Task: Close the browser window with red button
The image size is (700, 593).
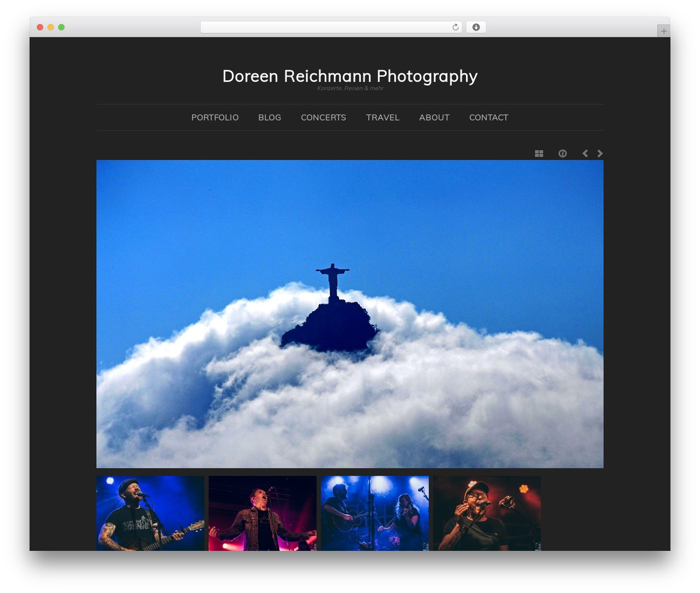Action: [40, 27]
